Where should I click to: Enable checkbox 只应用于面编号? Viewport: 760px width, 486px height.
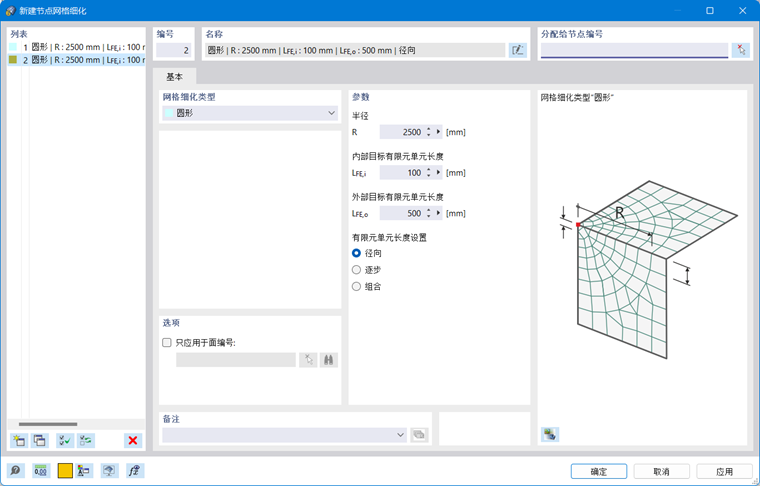(x=167, y=343)
